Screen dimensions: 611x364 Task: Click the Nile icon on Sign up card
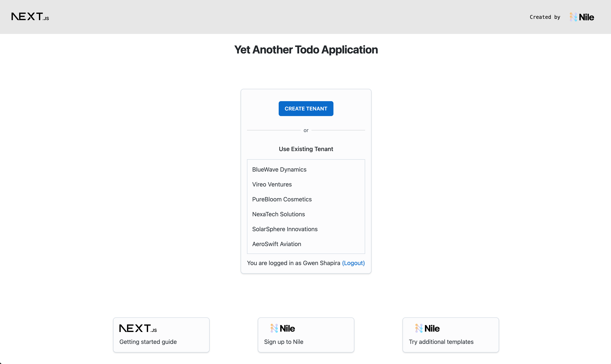coord(273,328)
